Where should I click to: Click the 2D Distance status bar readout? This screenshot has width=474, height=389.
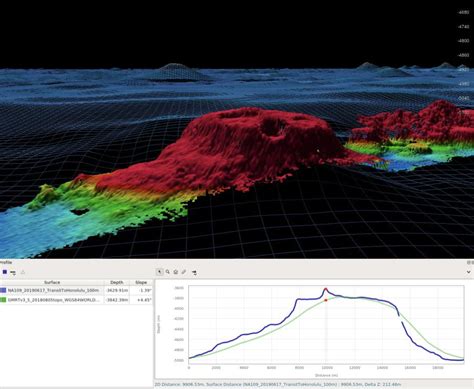pos(277,384)
